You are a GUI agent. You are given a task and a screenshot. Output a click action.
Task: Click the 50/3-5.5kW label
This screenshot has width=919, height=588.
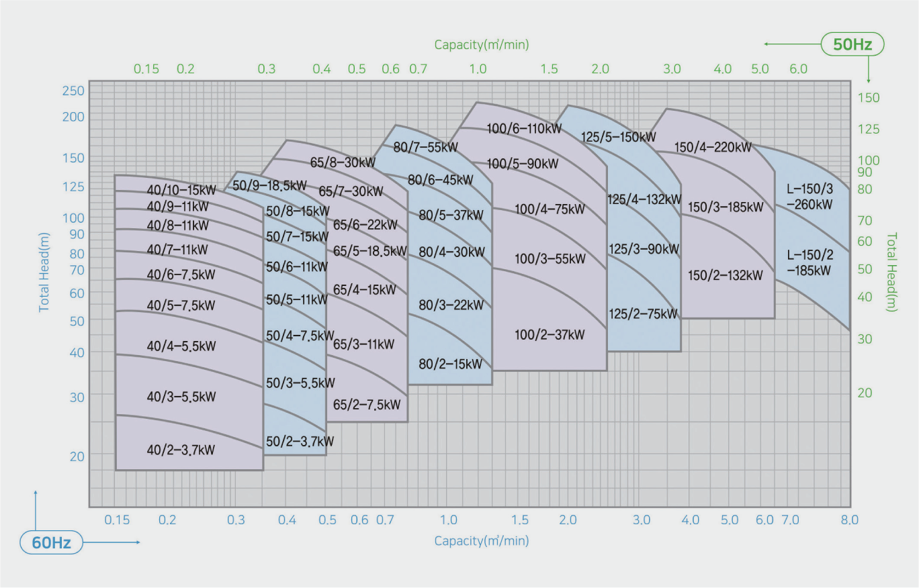click(300, 383)
